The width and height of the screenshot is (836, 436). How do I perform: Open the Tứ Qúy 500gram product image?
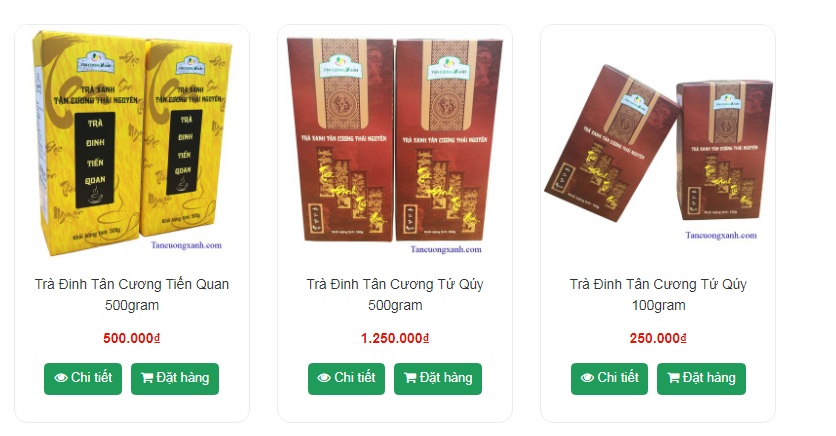point(395,143)
